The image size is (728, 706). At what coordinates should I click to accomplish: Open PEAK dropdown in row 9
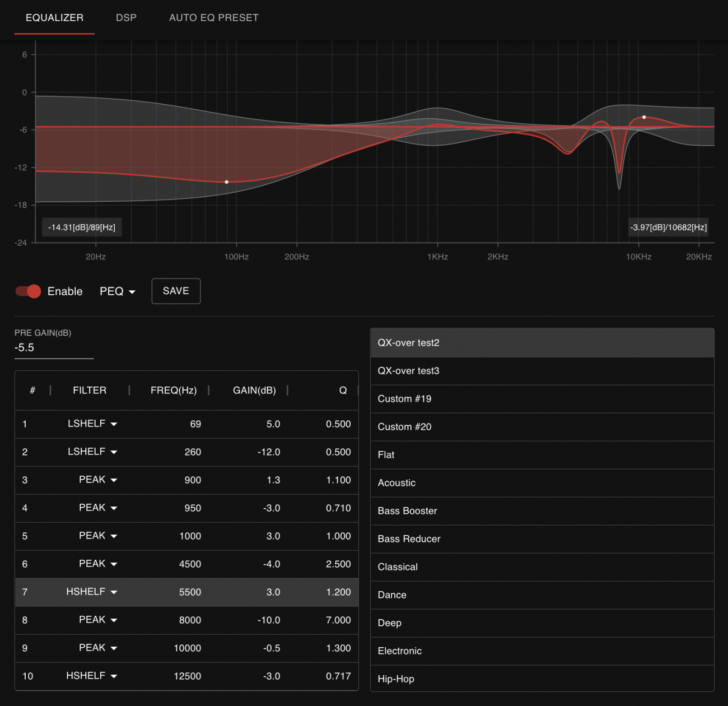click(x=98, y=648)
